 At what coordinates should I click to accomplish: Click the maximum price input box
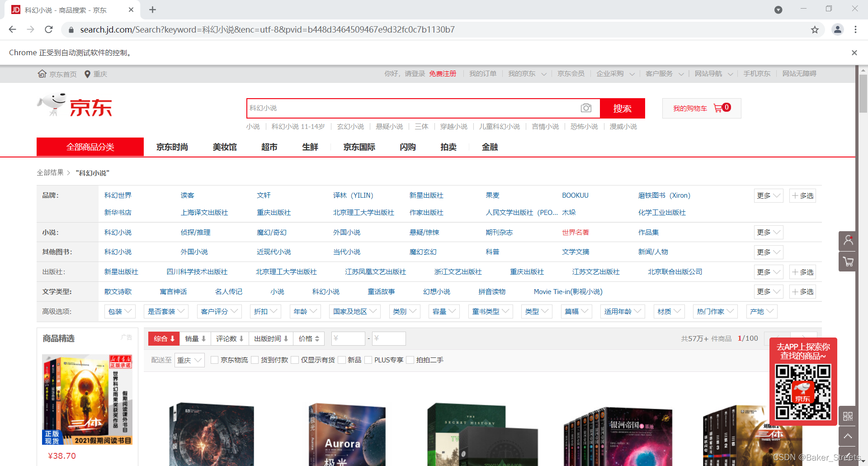click(x=389, y=338)
